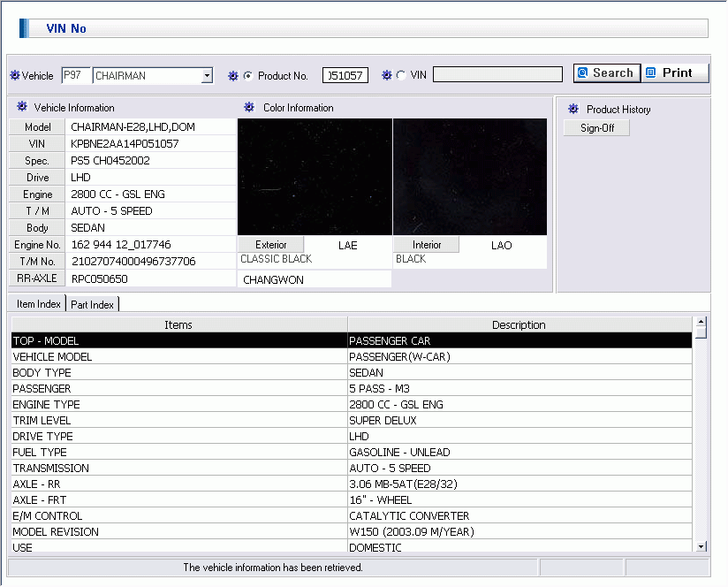Select the USE item row
This screenshot has height=587, width=728.
pyautogui.click(x=352, y=546)
